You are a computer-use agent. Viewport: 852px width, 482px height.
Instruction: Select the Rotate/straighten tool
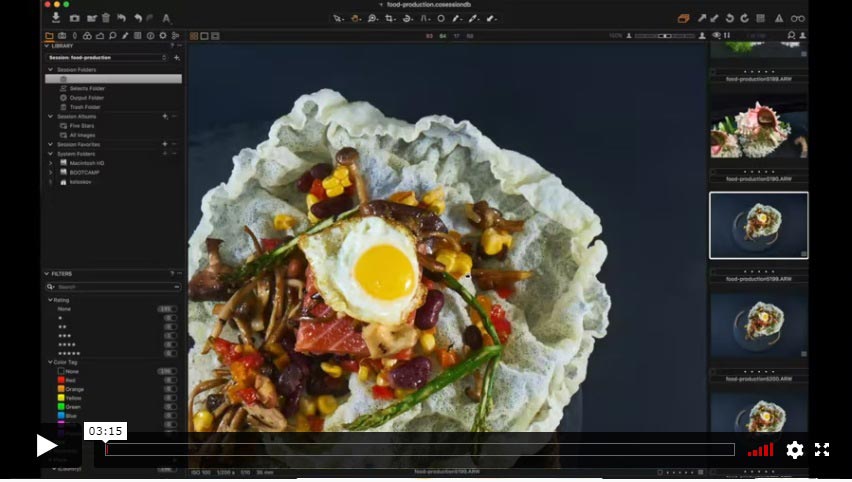tap(408, 18)
